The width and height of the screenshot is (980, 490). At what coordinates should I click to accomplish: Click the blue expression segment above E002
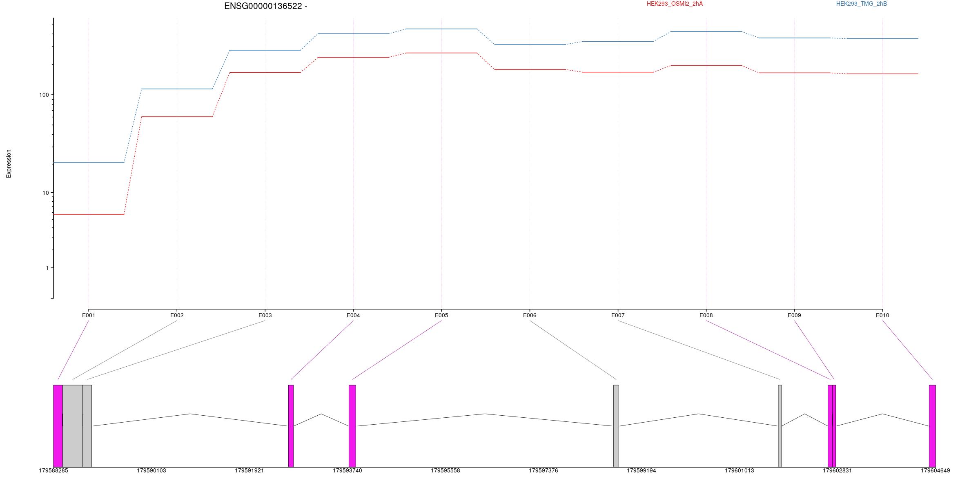(x=177, y=89)
